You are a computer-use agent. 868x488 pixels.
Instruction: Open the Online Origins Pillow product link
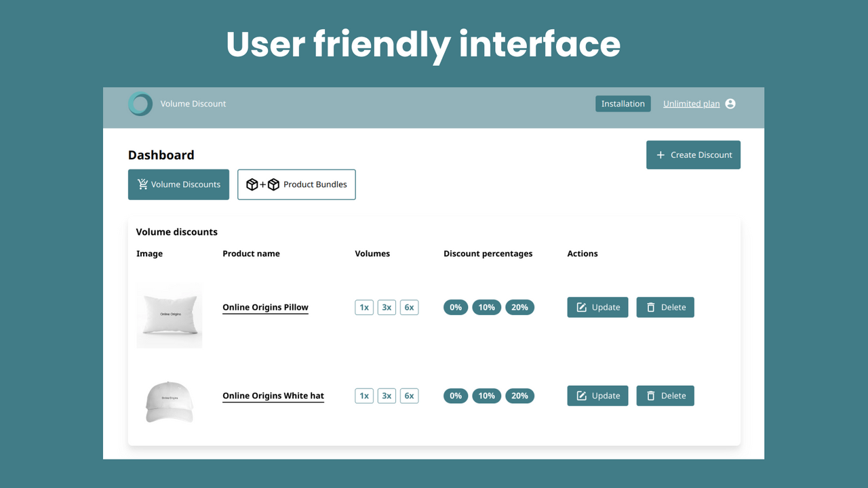(265, 307)
